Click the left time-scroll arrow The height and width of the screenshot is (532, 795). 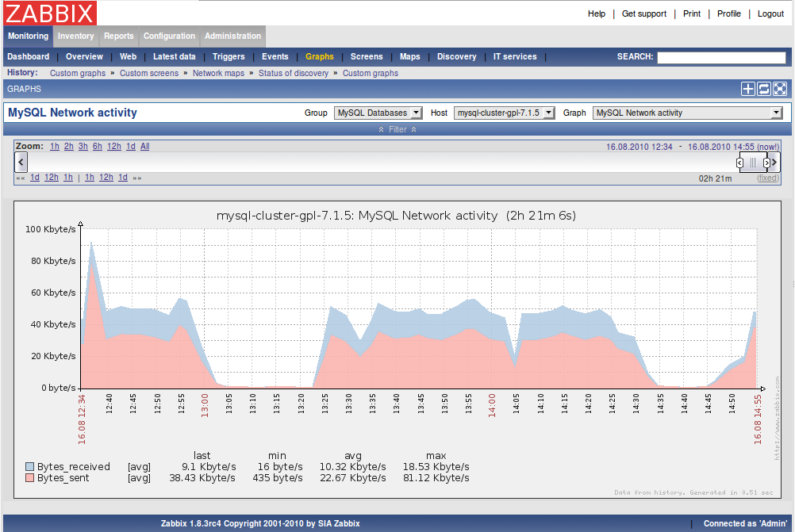tap(20, 162)
